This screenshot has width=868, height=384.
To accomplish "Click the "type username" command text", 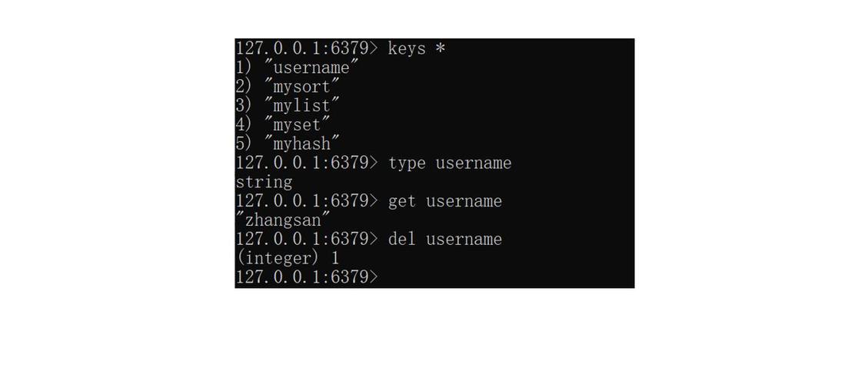I will point(450,163).
